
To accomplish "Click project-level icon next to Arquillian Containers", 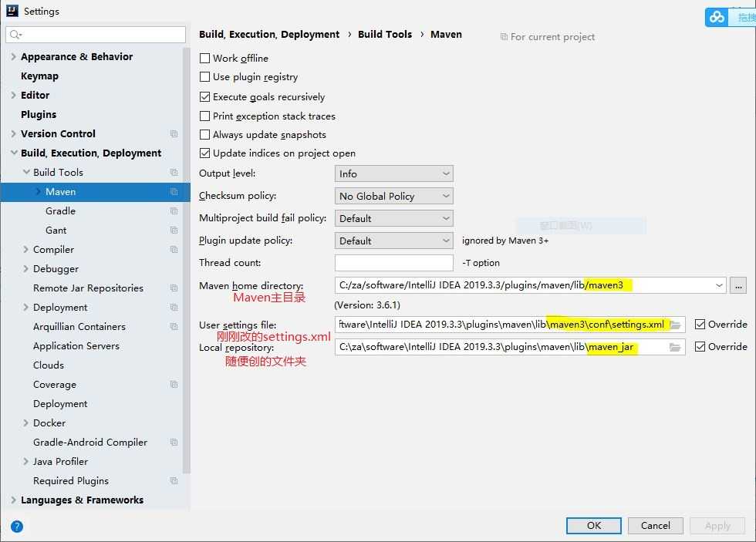I will click(x=174, y=327).
